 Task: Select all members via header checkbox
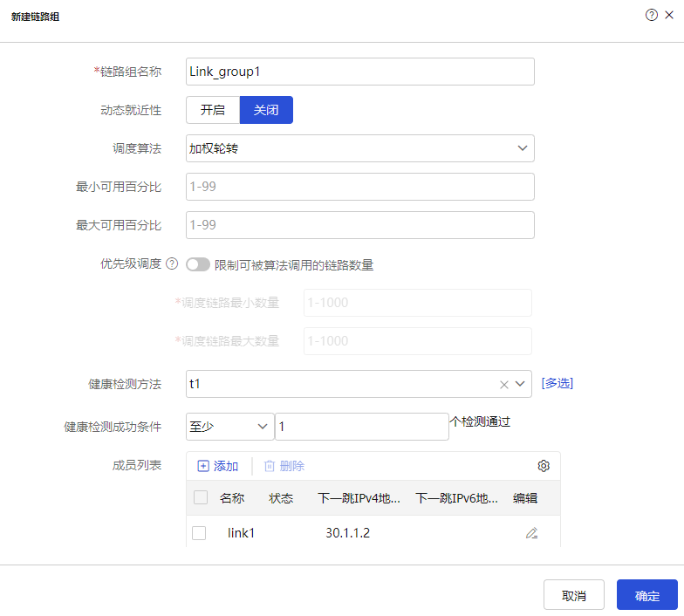(201, 497)
